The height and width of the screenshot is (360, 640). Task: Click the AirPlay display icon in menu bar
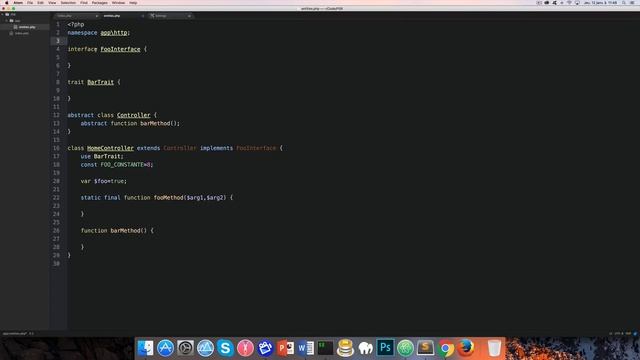pyautogui.click(x=577, y=3)
